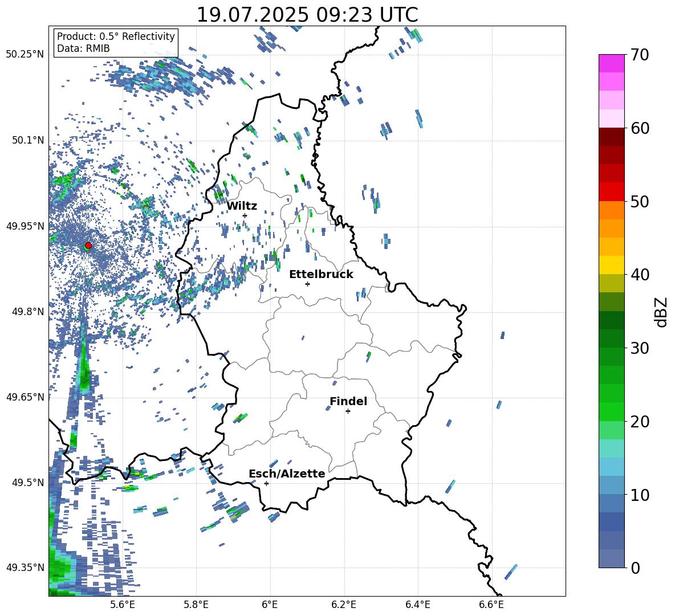
Task: Click the 0 dBZ colorbar label
Action: coord(635,568)
